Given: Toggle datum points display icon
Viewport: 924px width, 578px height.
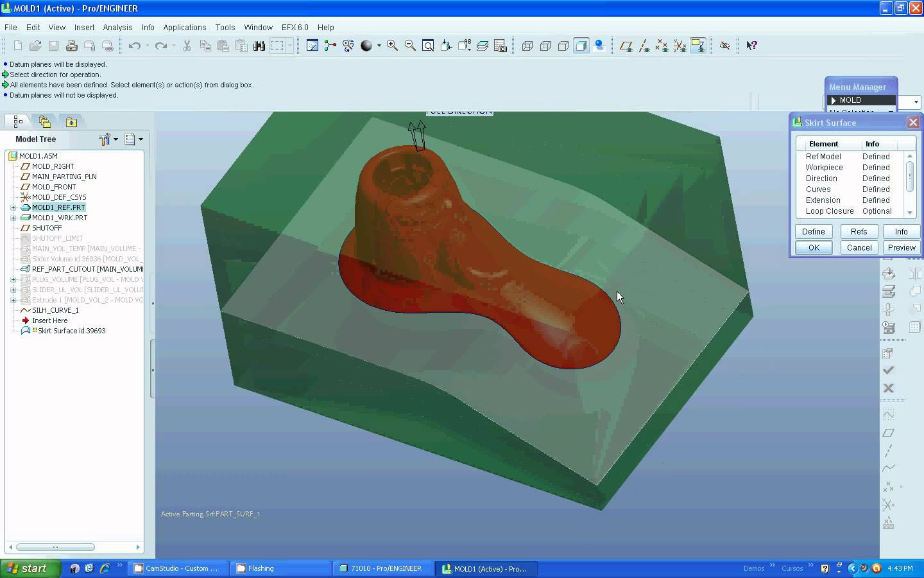Looking at the screenshot, I should click(662, 46).
